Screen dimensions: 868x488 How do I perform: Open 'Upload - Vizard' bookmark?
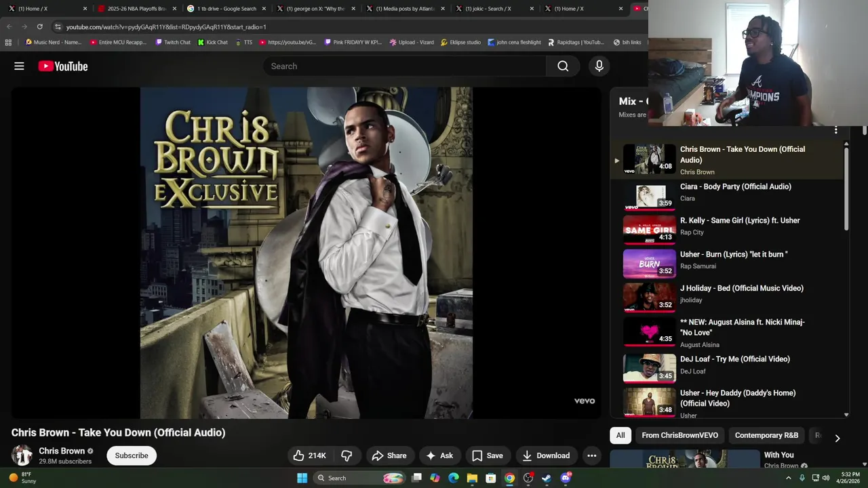pyautogui.click(x=412, y=42)
